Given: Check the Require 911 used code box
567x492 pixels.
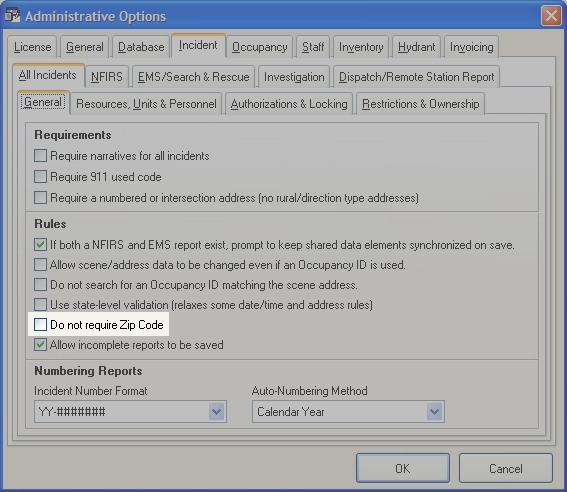Looking at the screenshot, I should (x=40, y=177).
